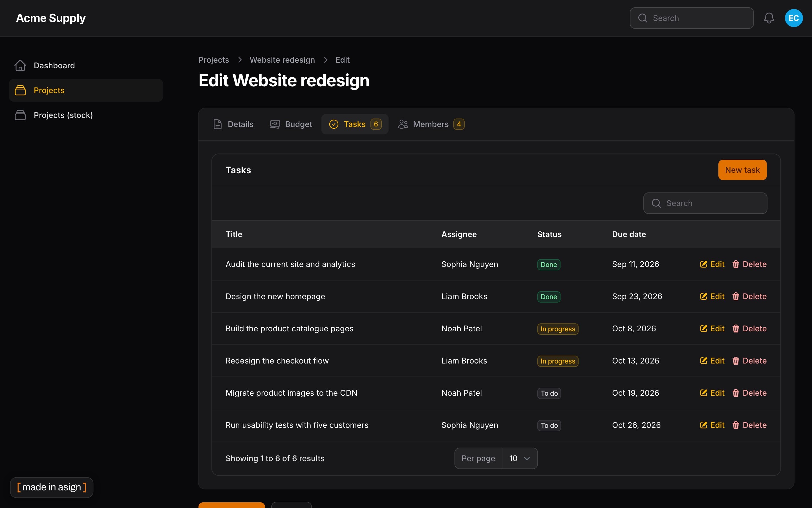Click edit pencil icon for Redesign checkout flow
The width and height of the screenshot is (812, 508).
703,360
